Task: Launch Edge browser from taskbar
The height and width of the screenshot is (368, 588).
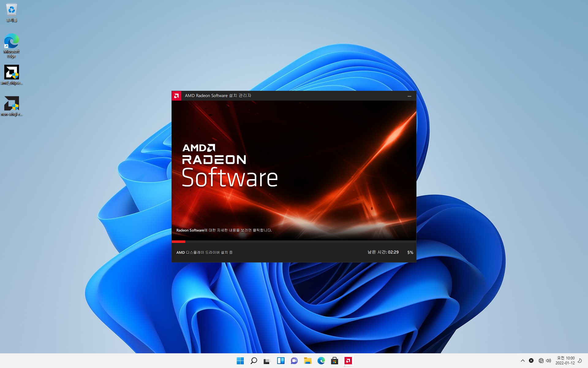Action: pos(321,361)
